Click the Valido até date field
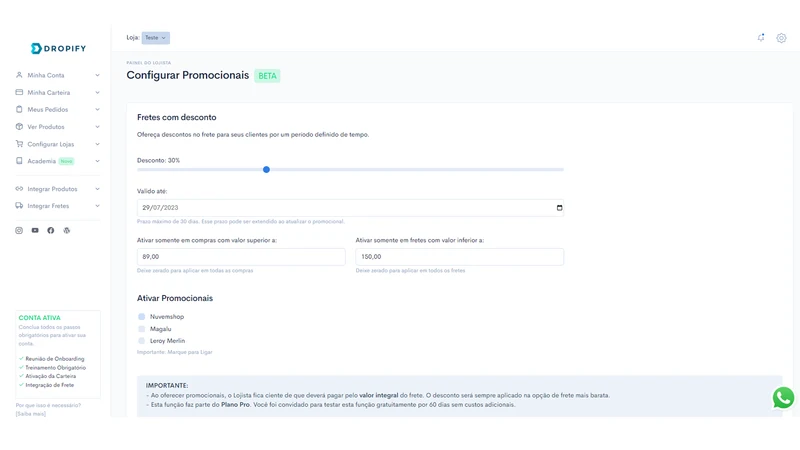The height and width of the screenshot is (450, 800). point(350,208)
